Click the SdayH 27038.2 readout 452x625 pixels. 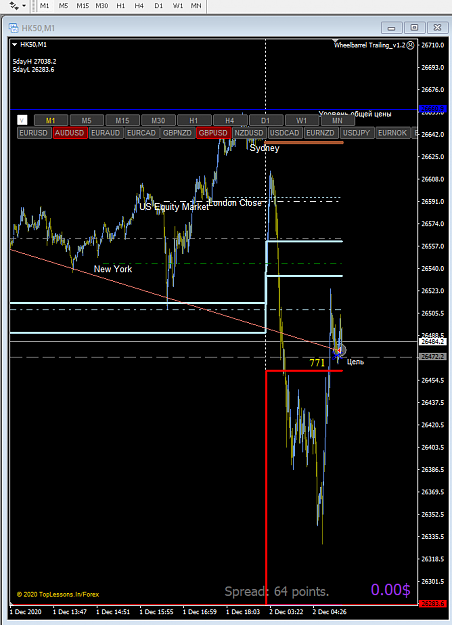tap(34, 61)
